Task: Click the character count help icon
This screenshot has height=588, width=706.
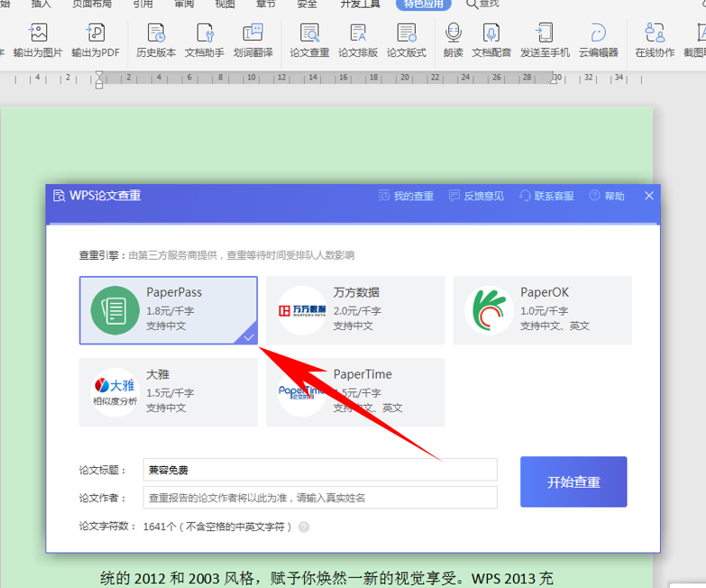Action: point(304,527)
